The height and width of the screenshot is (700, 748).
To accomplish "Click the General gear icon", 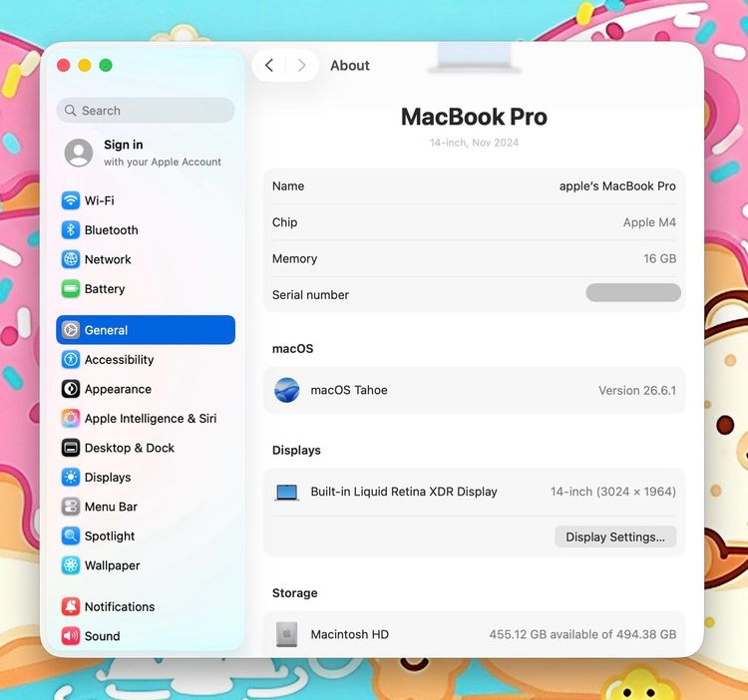I will coord(71,330).
